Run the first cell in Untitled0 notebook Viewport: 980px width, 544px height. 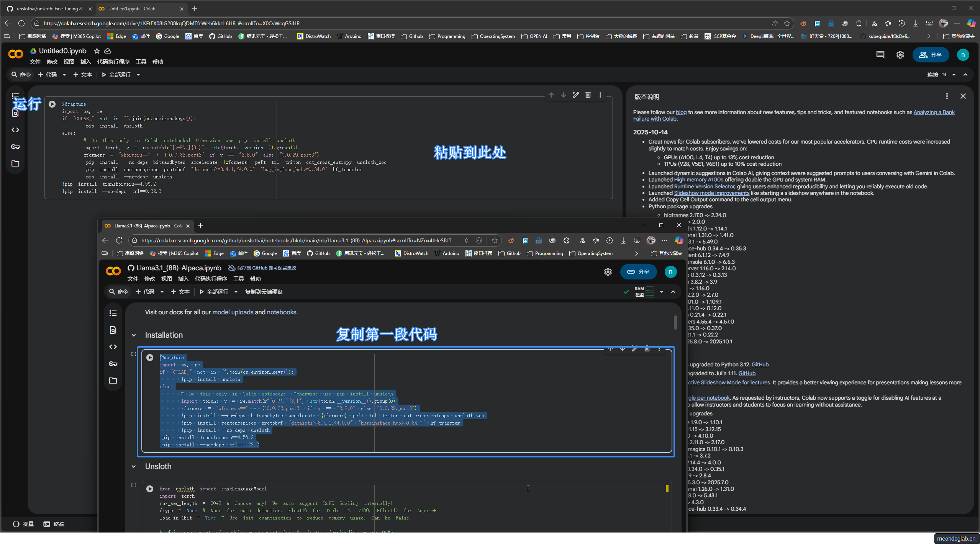pyautogui.click(x=52, y=104)
